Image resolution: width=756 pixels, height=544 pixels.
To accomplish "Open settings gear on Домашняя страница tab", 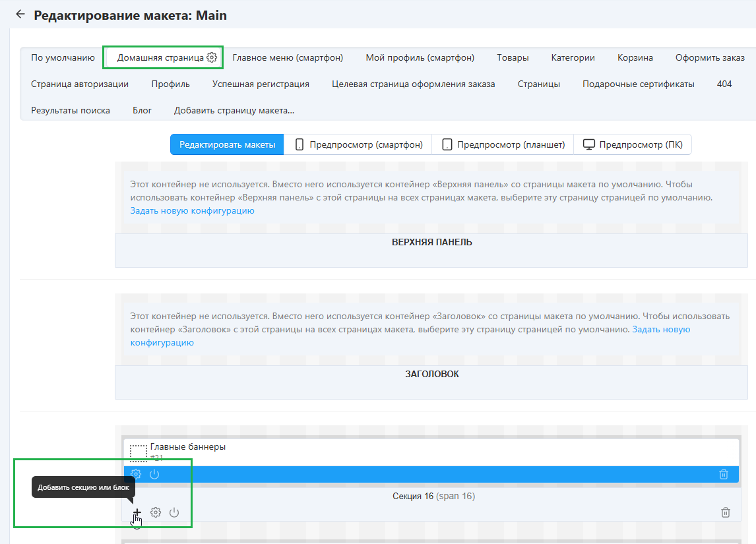I will (x=212, y=57).
